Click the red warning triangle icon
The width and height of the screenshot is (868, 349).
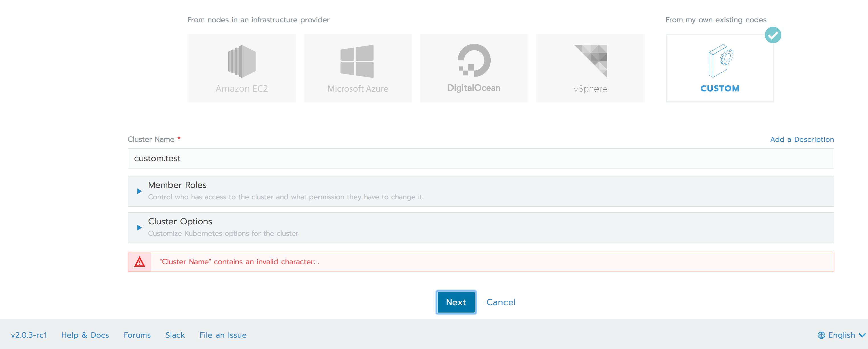click(140, 262)
